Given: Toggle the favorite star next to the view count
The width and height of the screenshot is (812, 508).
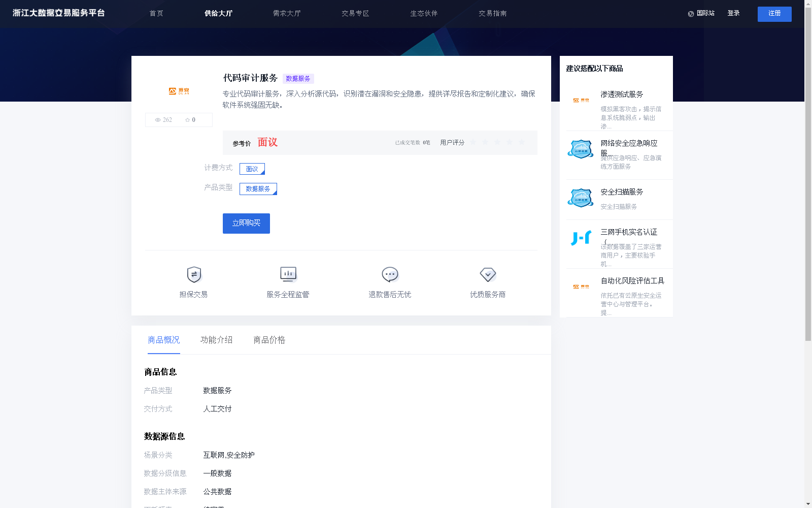Looking at the screenshot, I should tap(187, 120).
